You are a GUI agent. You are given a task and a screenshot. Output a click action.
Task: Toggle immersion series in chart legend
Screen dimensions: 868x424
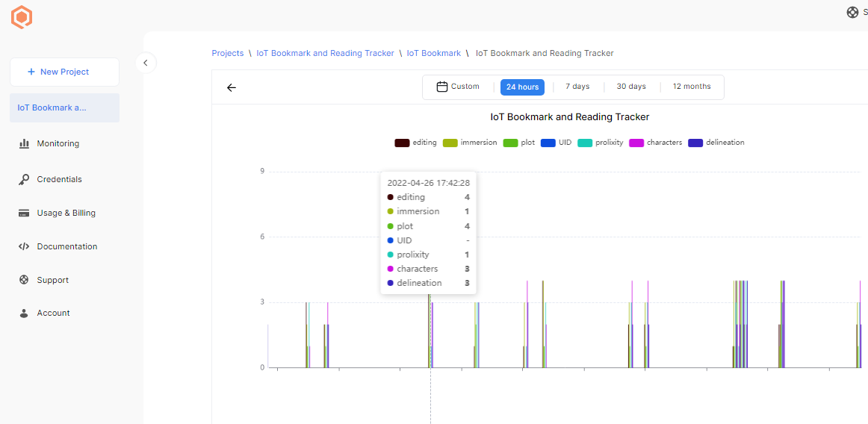[x=470, y=143]
